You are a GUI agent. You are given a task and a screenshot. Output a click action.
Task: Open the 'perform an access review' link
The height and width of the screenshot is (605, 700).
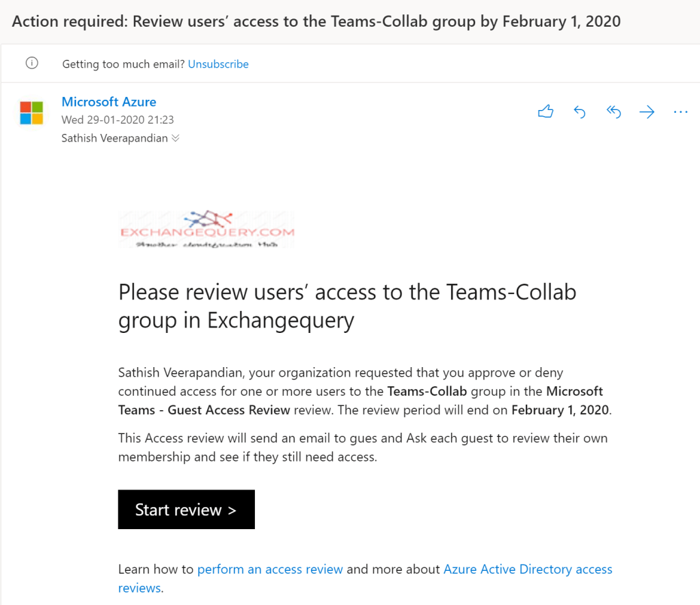click(x=270, y=569)
